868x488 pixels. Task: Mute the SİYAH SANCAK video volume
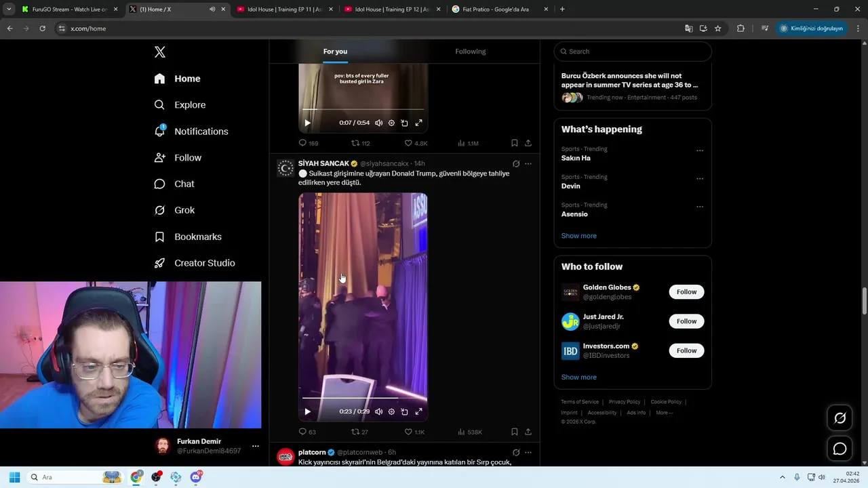click(378, 411)
